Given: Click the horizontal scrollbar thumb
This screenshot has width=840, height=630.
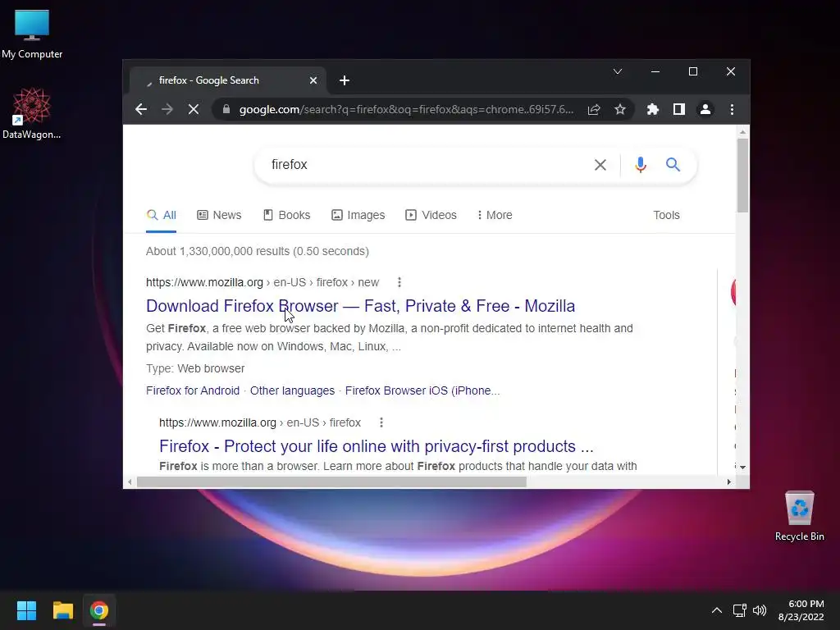Looking at the screenshot, I should click(x=331, y=482).
